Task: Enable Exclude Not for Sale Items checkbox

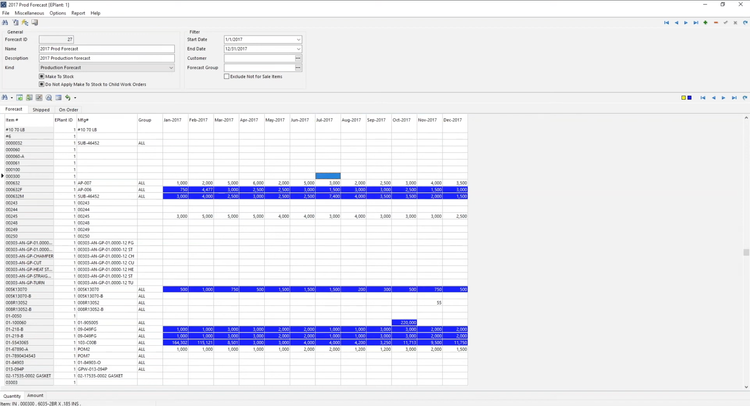Action: (227, 76)
